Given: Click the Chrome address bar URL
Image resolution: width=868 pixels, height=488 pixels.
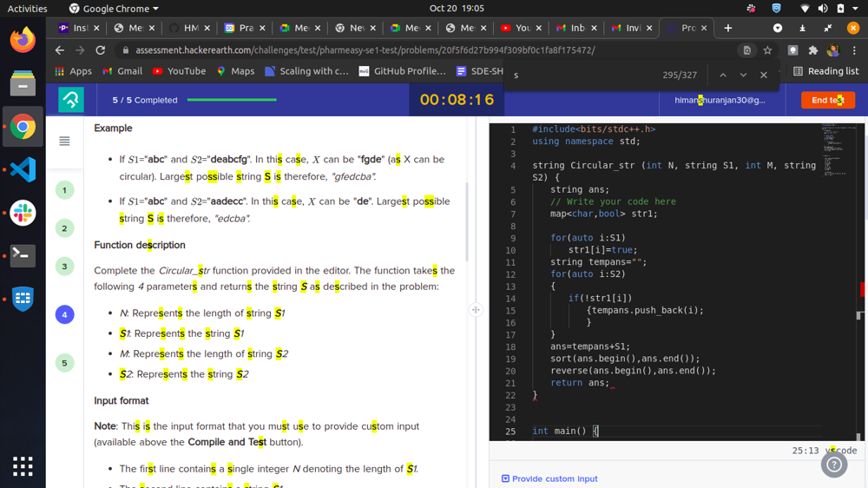Looking at the screenshot, I should (x=365, y=50).
